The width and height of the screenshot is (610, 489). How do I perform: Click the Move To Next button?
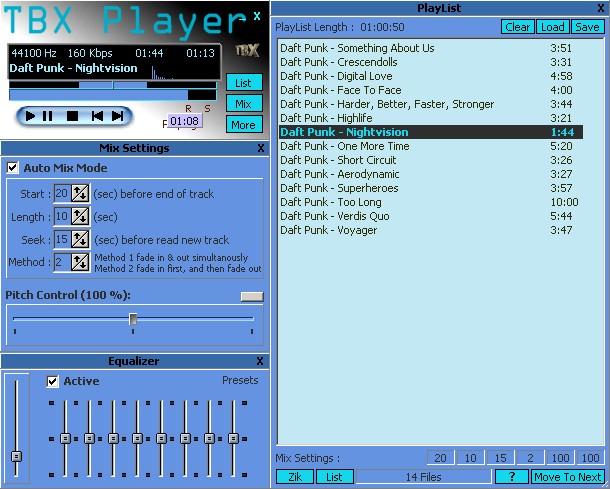click(x=568, y=477)
